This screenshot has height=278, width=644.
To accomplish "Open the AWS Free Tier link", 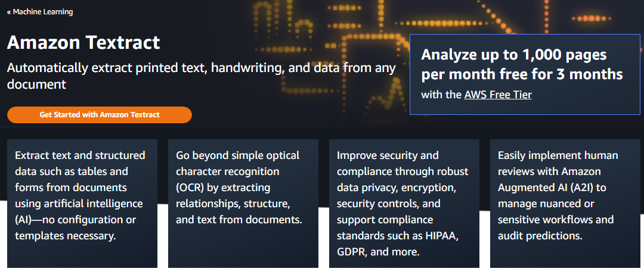I will 498,95.
